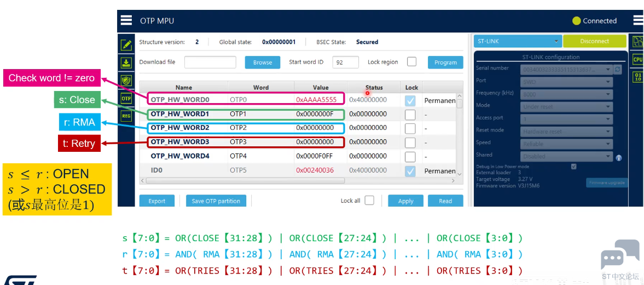Open the erasing and programming download icon
This screenshot has width=644, height=285.
pyautogui.click(x=126, y=62)
